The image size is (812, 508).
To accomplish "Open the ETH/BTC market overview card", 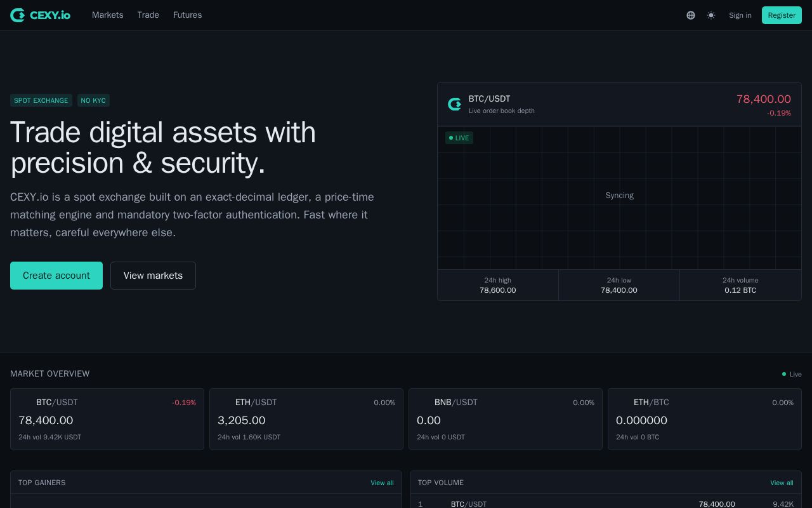I will click(705, 419).
